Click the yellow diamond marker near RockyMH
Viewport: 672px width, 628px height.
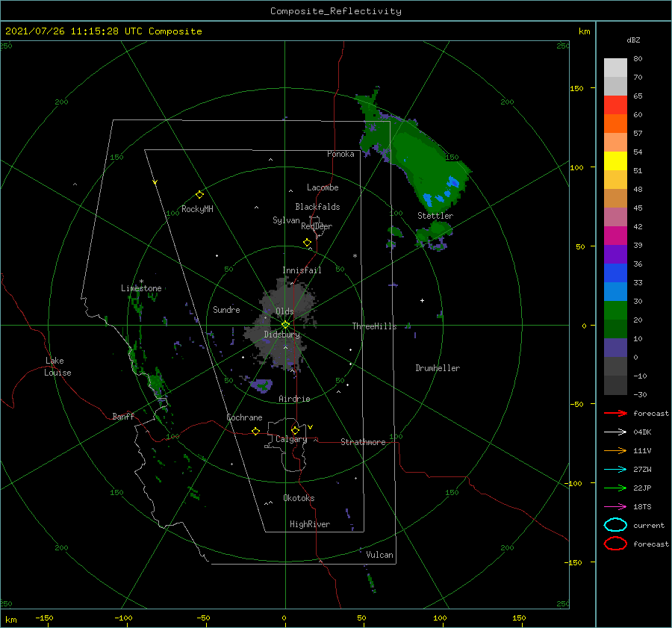coord(199,195)
